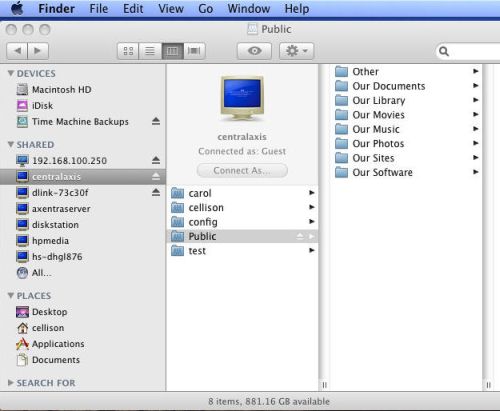This screenshot has height=411, width=500.
Task: Go forward with the right arrow button
Action: point(38,51)
